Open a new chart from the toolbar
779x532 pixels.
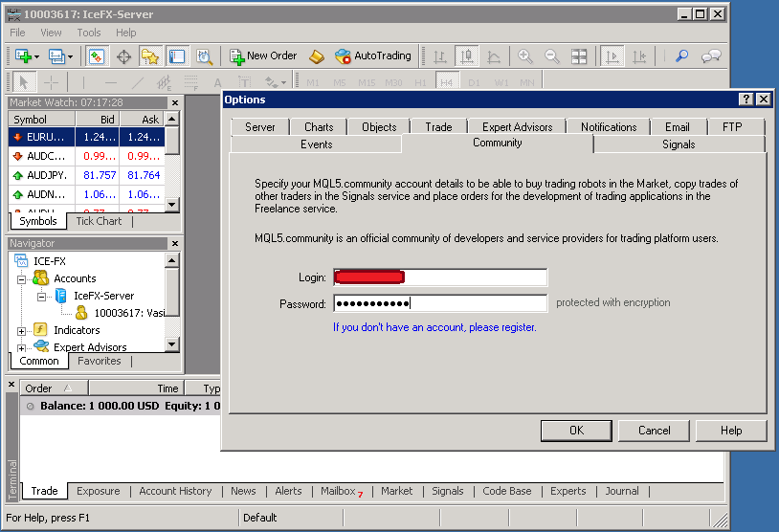pyautogui.click(x=23, y=56)
